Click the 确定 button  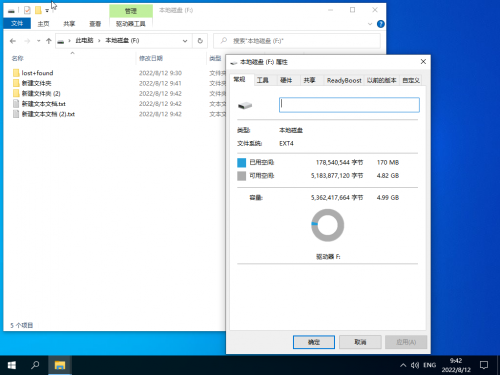tap(314, 342)
